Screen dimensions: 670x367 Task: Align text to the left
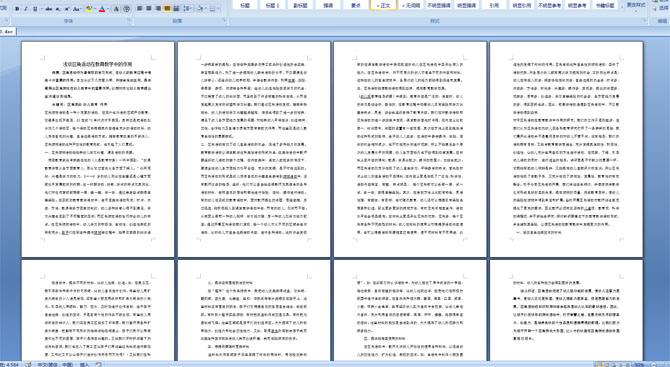coord(140,9)
